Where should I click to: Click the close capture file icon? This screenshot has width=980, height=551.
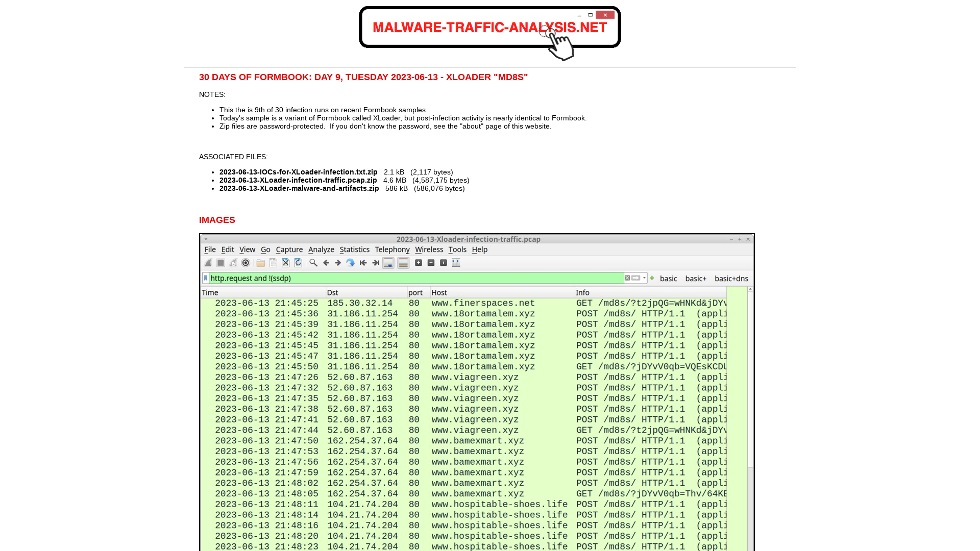tap(286, 263)
